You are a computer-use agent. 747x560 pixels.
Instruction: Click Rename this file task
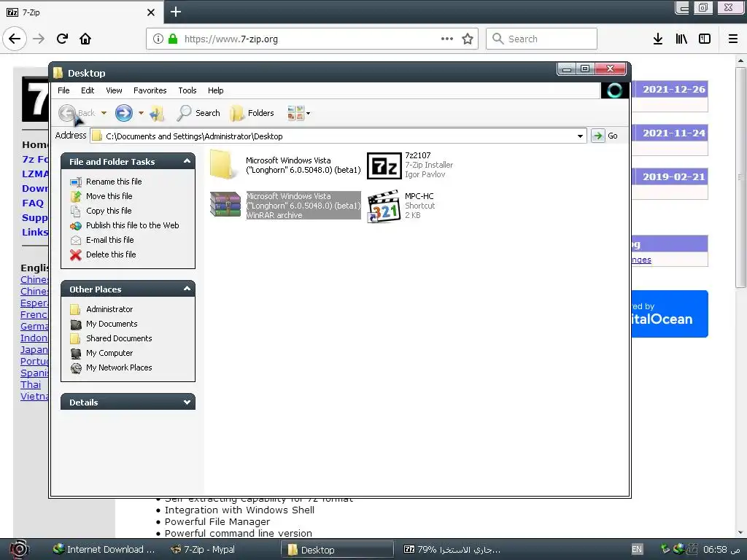114,182
